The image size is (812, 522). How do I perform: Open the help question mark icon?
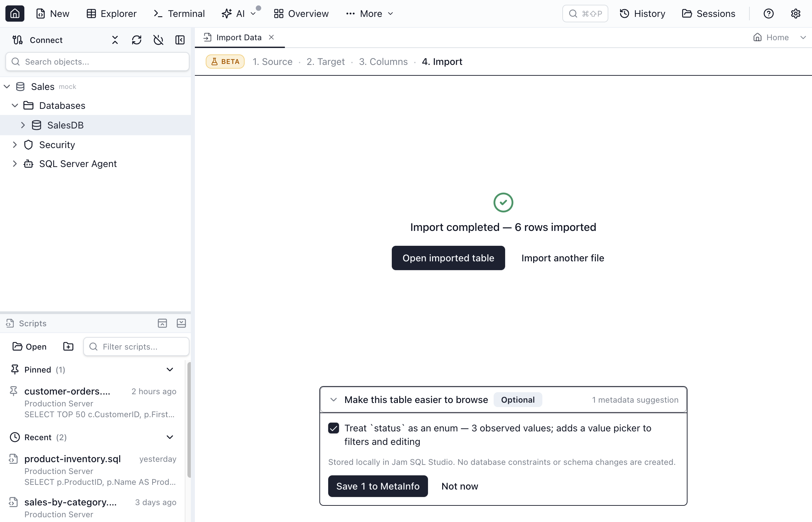point(768,14)
